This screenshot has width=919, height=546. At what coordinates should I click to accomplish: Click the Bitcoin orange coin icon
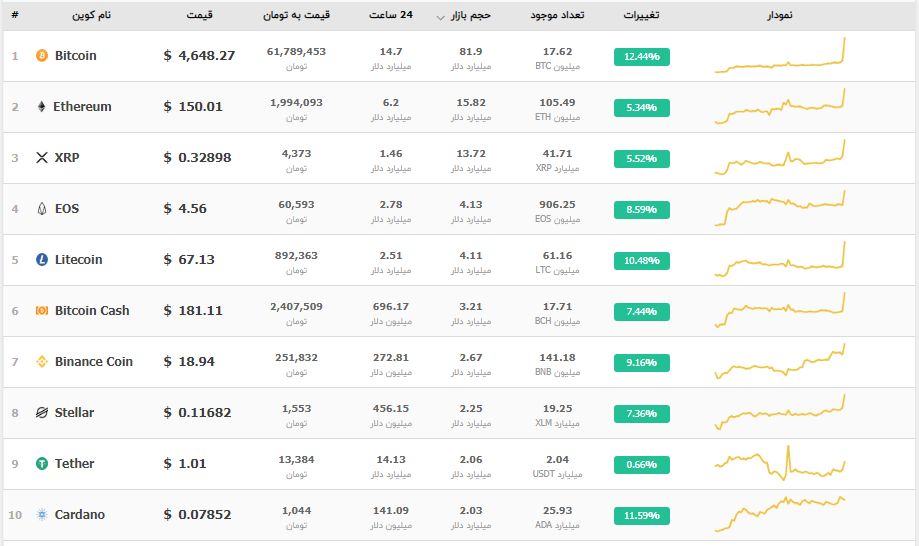42,56
